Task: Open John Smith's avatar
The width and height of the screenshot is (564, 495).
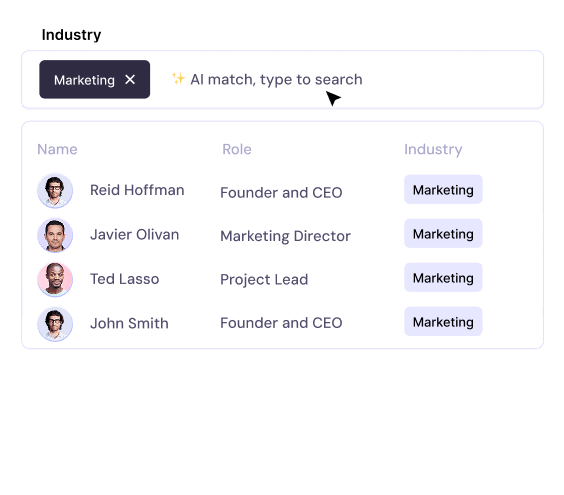Action: pos(55,324)
